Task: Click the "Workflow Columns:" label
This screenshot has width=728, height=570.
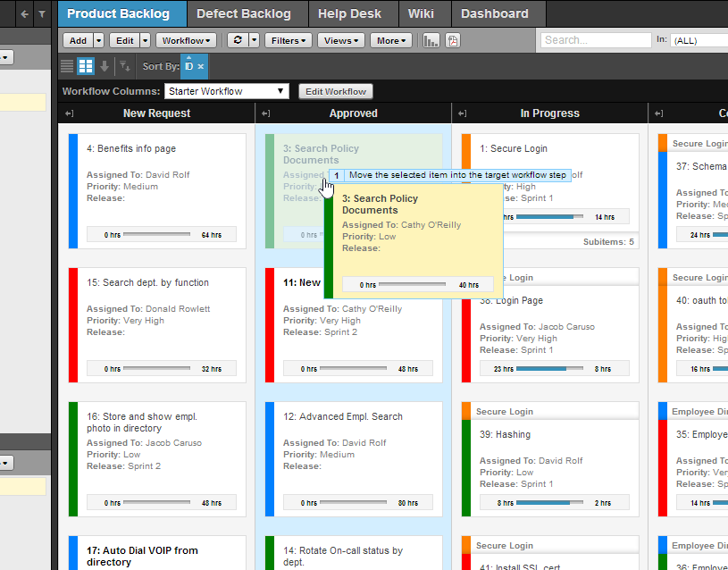Action: tap(111, 91)
